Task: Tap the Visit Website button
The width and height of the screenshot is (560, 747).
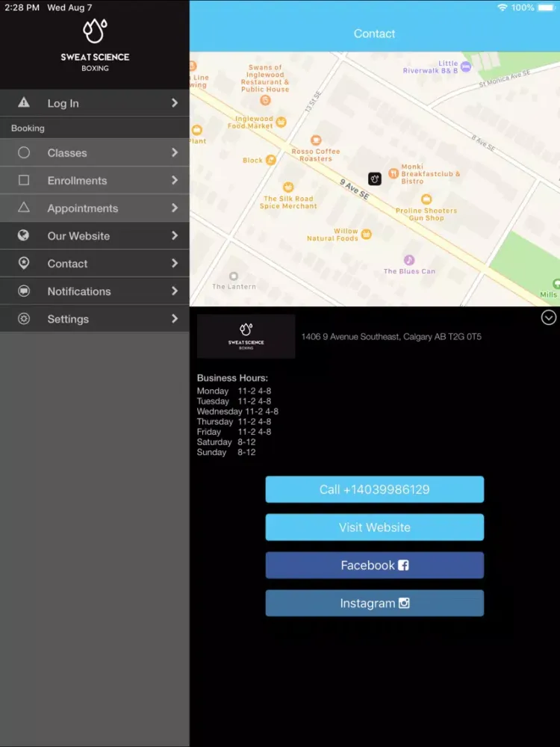Action: (x=374, y=527)
